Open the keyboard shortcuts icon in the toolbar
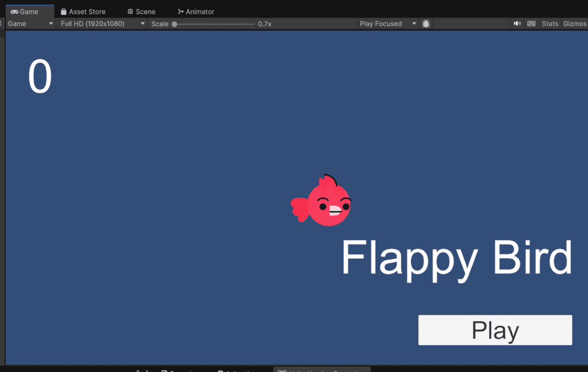This screenshot has width=588, height=372. coord(531,23)
